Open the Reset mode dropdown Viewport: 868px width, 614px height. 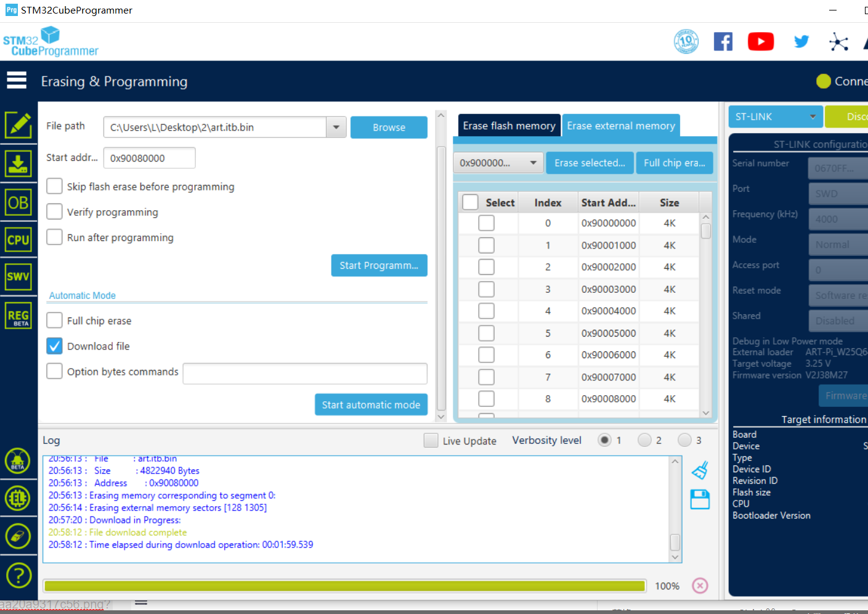(x=838, y=295)
